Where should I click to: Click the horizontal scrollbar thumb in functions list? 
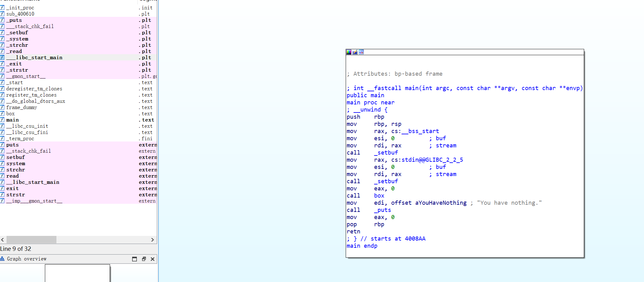(x=31, y=240)
